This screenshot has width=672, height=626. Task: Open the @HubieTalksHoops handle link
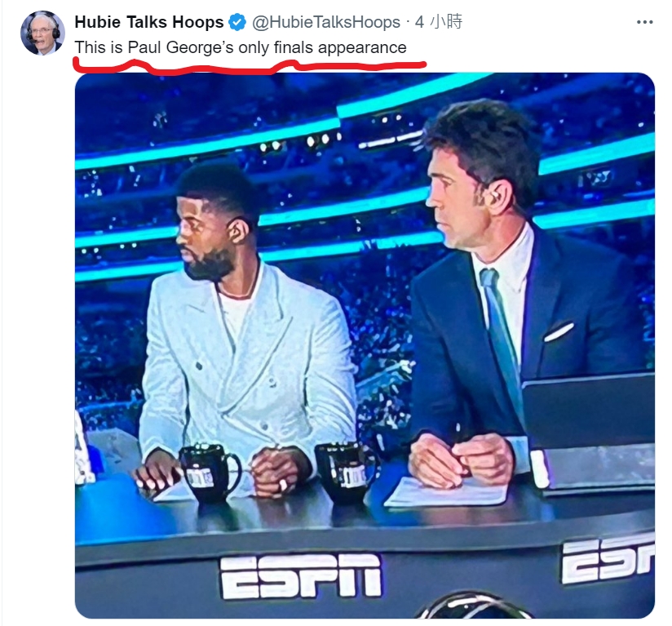325,22
